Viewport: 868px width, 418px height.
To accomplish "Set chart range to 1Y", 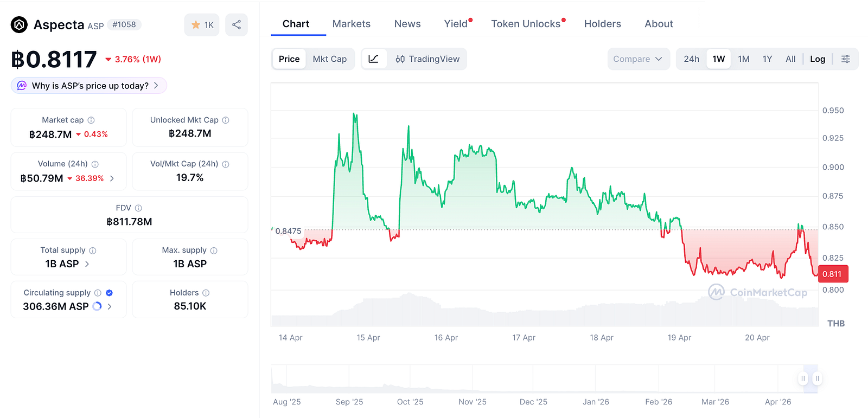I will click(767, 59).
